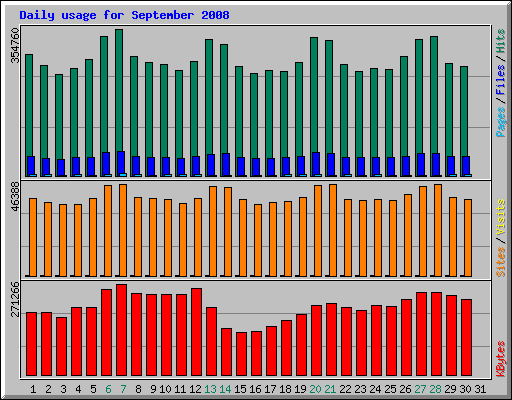Click the 'Files' legend label

pyautogui.click(x=501, y=80)
